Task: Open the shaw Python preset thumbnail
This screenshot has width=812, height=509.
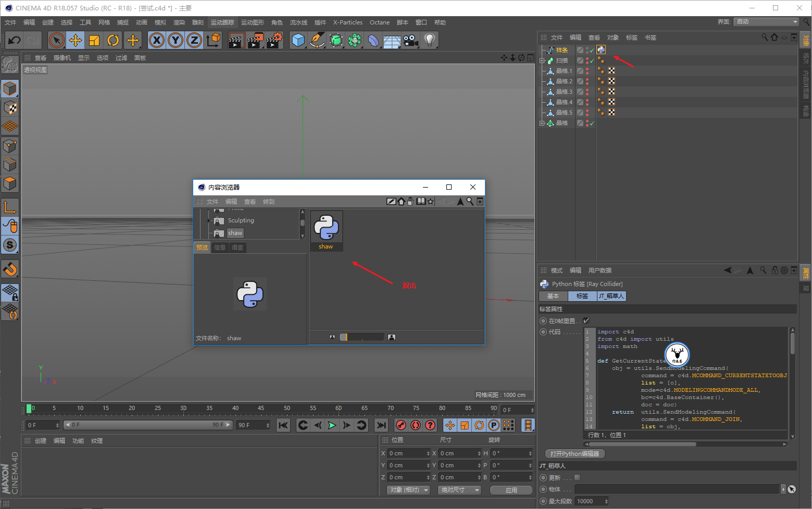Action: point(327,231)
